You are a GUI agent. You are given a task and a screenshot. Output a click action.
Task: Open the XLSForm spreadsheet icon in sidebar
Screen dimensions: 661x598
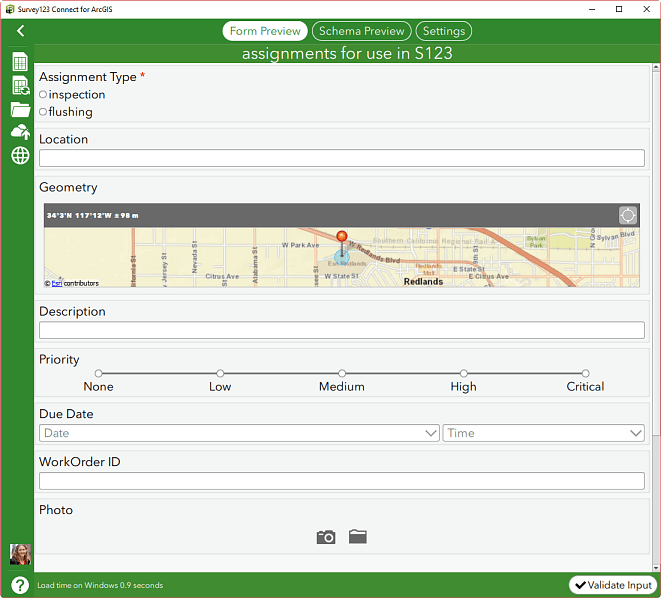coord(20,62)
